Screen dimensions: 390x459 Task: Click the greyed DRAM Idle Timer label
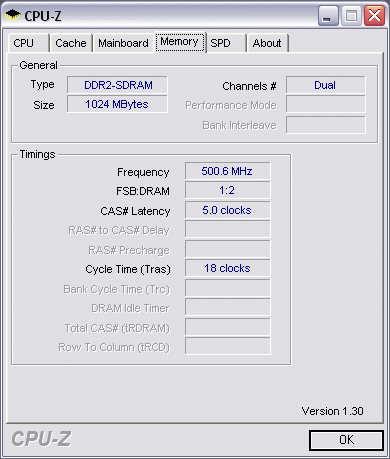click(130, 308)
